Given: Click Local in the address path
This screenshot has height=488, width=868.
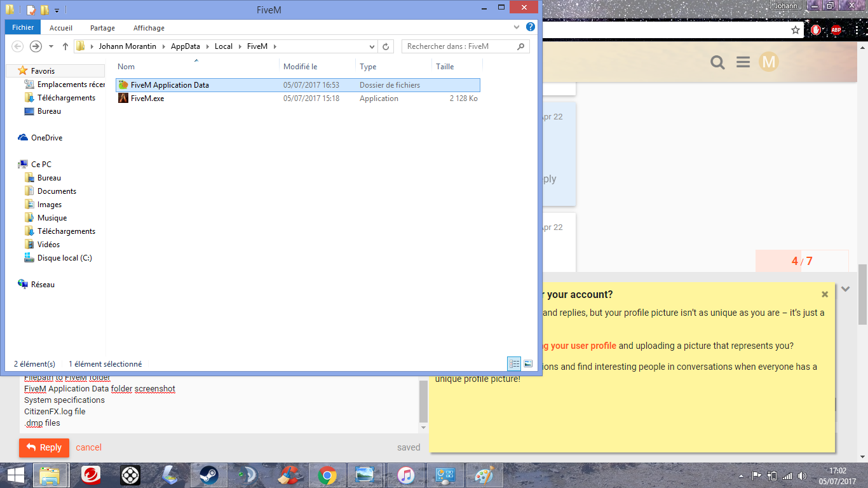Looking at the screenshot, I should coord(223,46).
